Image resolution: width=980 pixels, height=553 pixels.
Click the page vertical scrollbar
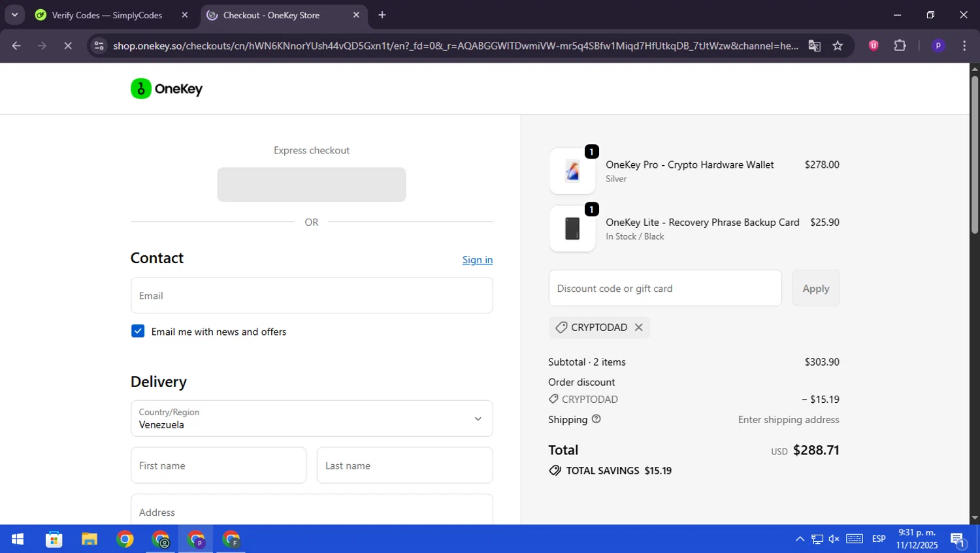975,155
